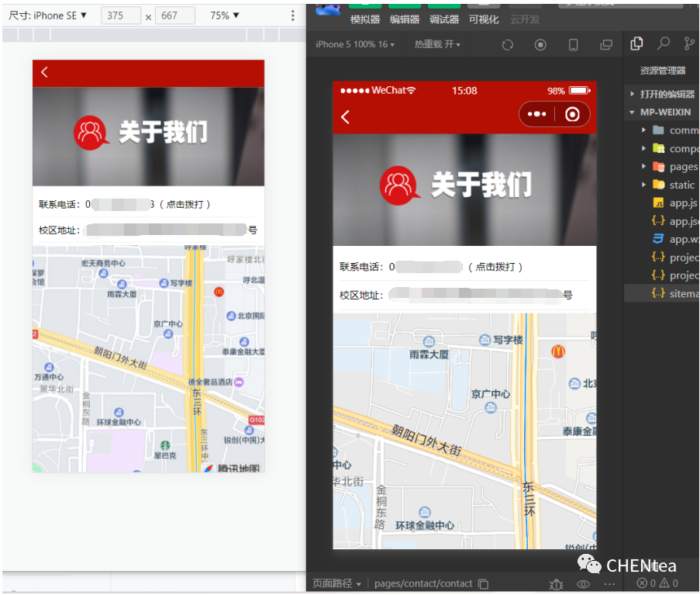This screenshot has height=595, width=700.
Task: Open the first project config json file
Action: 675,258
